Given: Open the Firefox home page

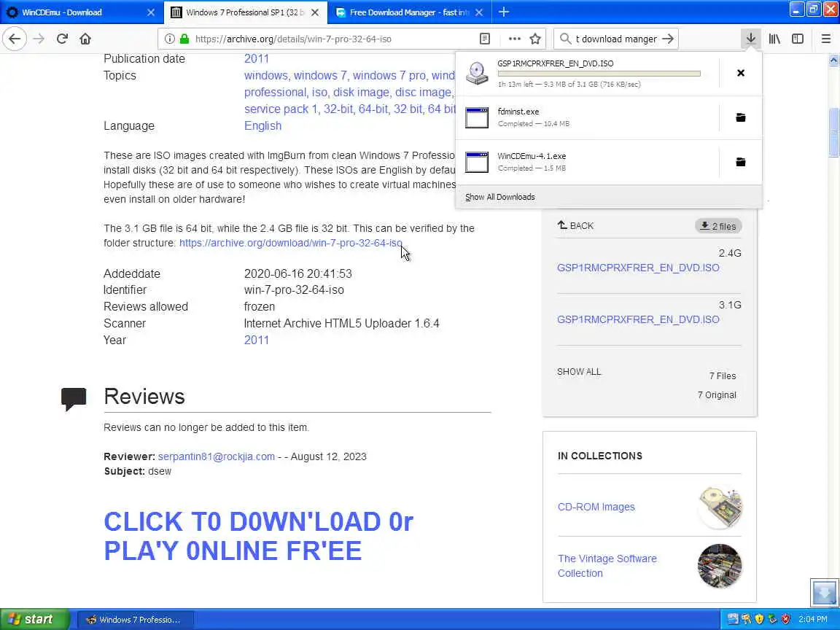Looking at the screenshot, I should tap(85, 39).
